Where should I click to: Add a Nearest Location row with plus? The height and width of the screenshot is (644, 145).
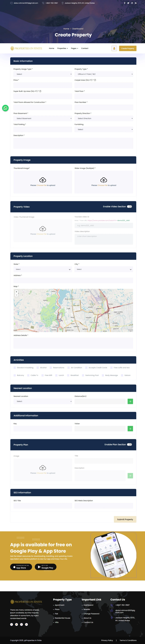(x=130, y=401)
